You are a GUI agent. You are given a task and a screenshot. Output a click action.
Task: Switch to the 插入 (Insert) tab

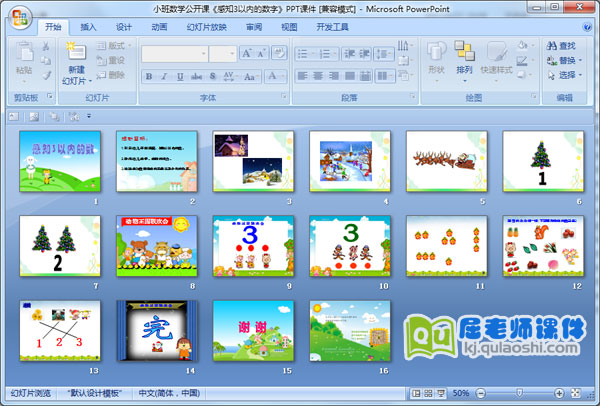[x=89, y=27]
